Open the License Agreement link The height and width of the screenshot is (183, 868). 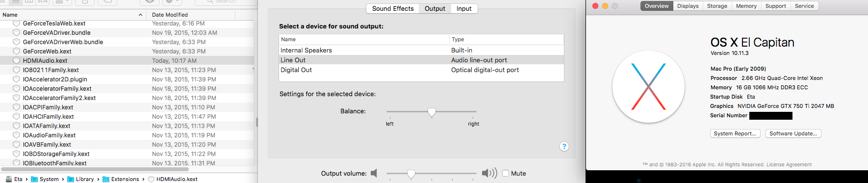789,165
